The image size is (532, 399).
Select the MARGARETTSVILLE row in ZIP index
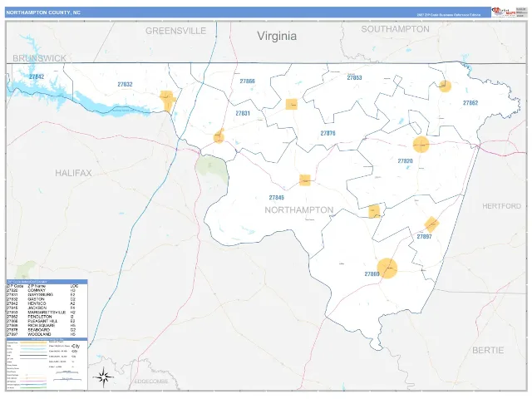(47, 313)
